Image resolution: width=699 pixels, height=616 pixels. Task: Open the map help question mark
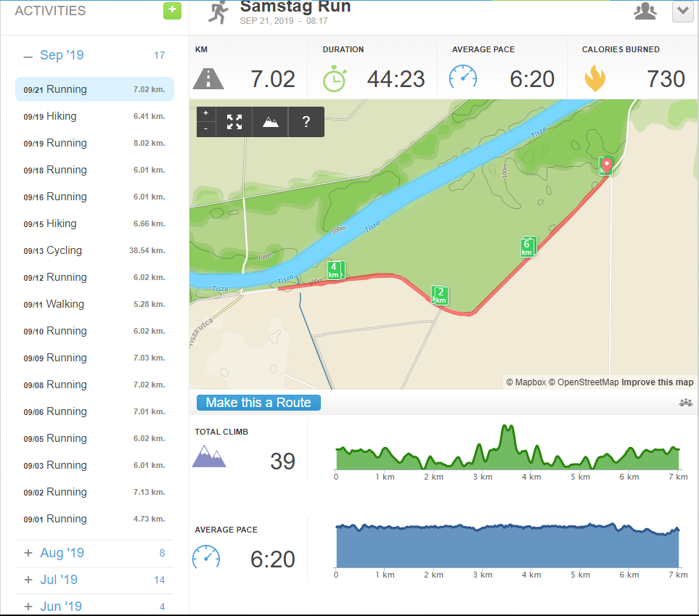pyautogui.click(x=306, y=122)
